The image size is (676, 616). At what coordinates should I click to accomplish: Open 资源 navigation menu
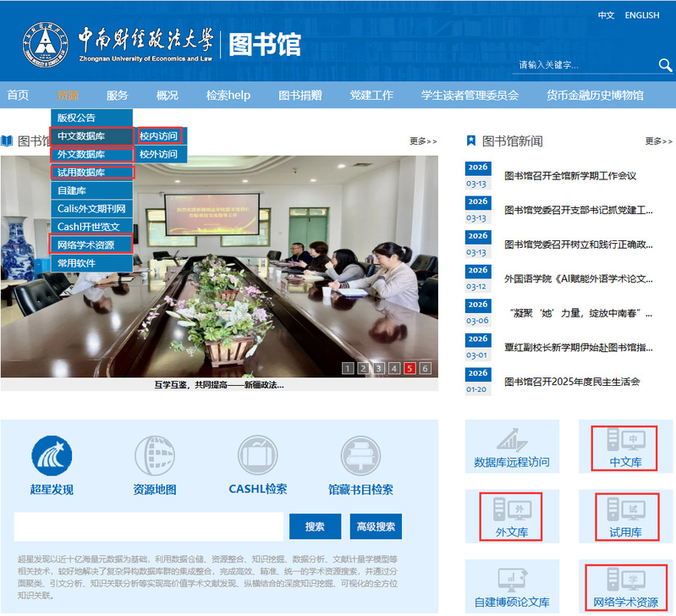tap(68, 95)
